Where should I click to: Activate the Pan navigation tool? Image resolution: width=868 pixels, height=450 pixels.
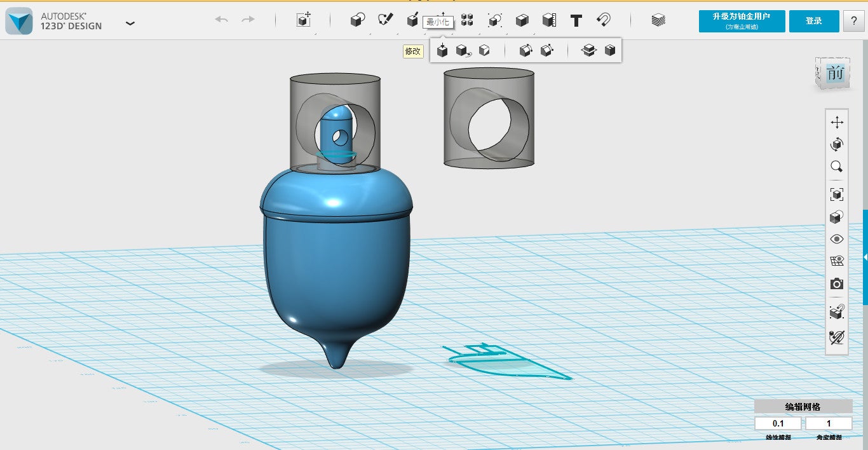(837, 122)
